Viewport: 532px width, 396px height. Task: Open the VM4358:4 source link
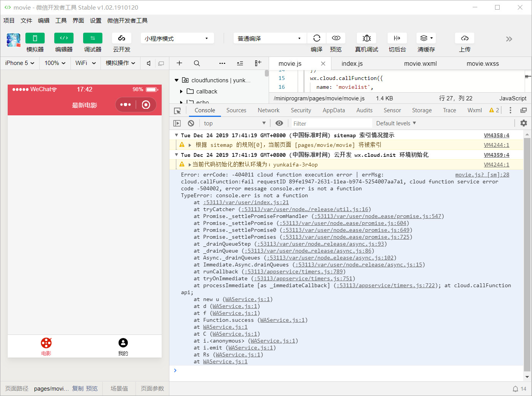click(497, 135)
